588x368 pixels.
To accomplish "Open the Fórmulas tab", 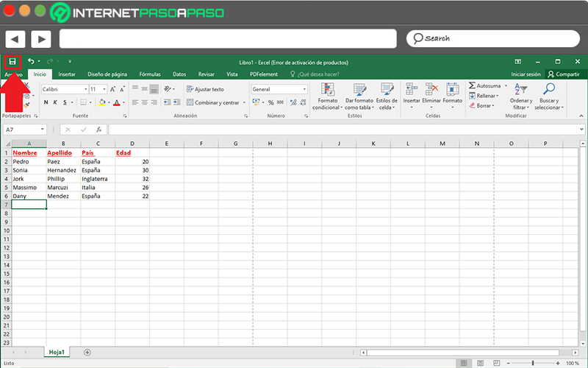I will click(x=150, y=74).
